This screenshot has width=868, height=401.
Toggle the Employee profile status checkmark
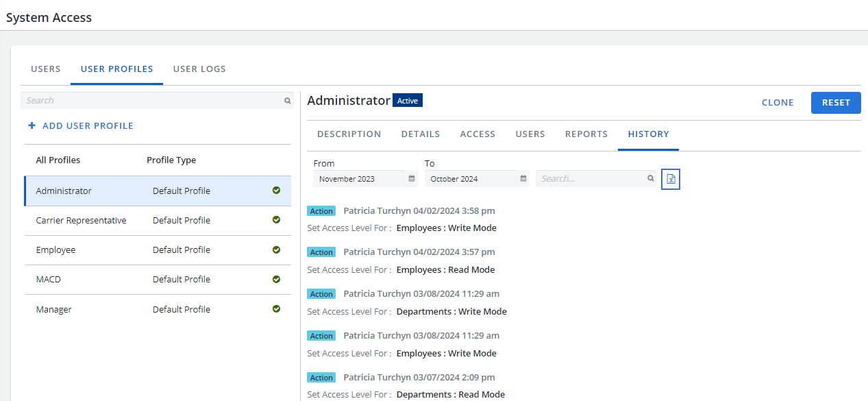pos(276,250)
